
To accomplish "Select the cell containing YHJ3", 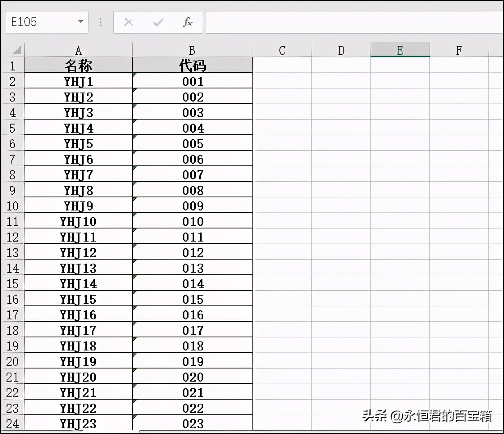I will click(x=78, y=112).
